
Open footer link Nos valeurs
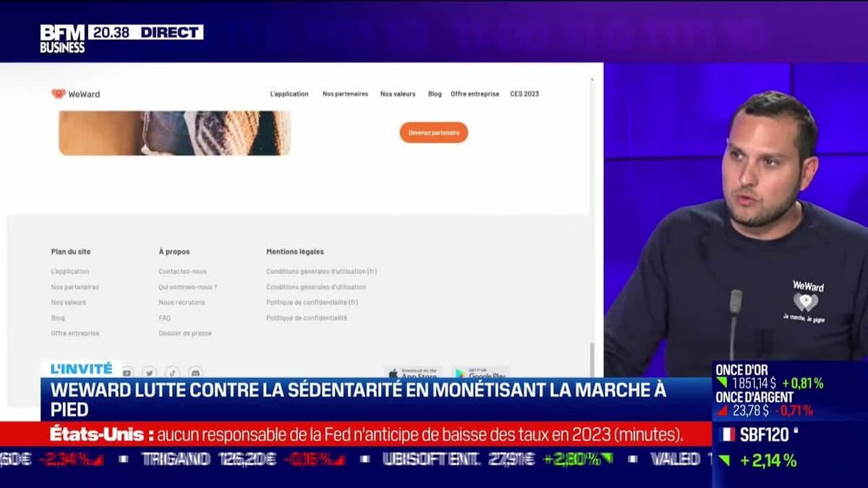point(69,302)
